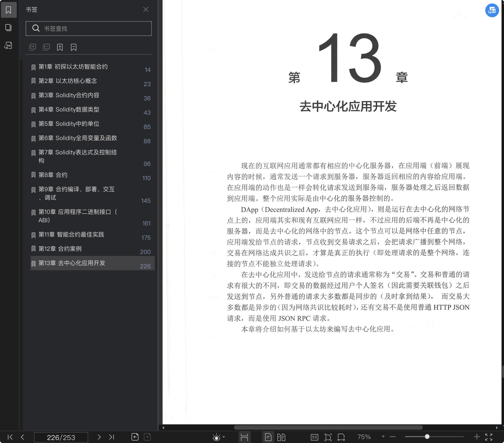Viewport: 504px width, 443px height.
Task: Click the zoom slider handle
Action: point(427,437)
